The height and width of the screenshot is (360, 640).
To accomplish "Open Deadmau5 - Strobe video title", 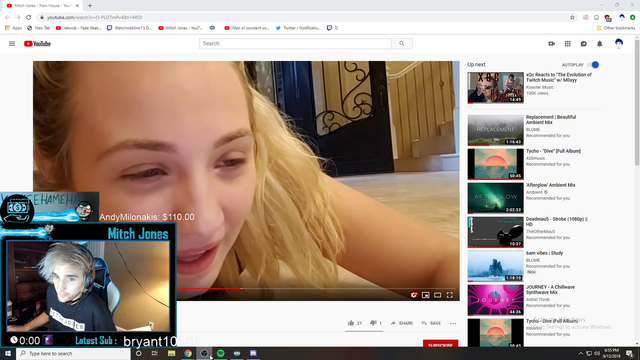I will [556, 222].
